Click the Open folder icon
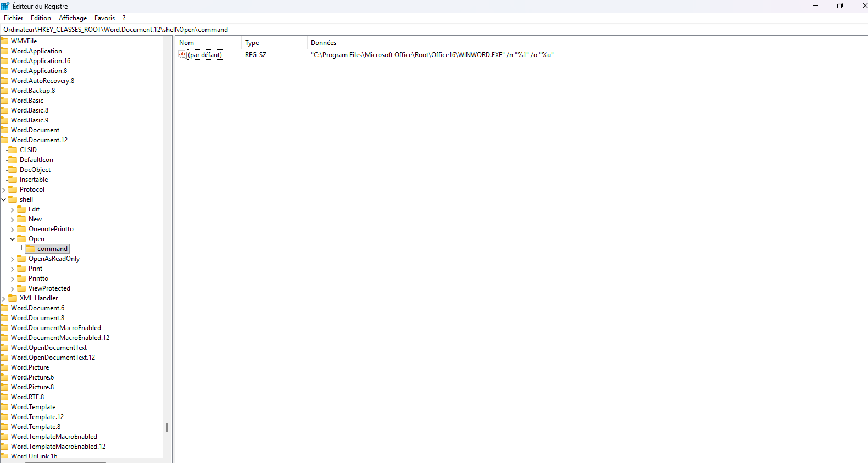The width and height of the screenshot is (868, 463). [22, 239]
